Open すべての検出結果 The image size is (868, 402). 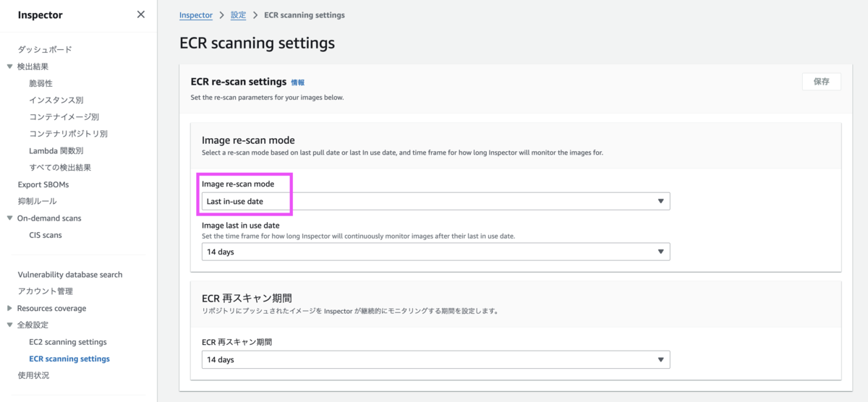[60, 167]
